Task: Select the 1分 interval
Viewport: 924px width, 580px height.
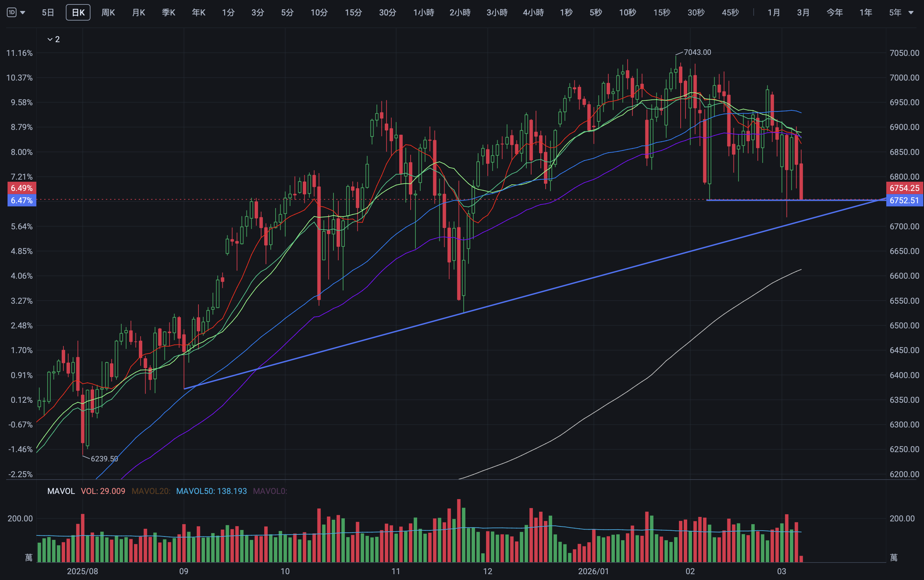Action: tap(228, 13)
